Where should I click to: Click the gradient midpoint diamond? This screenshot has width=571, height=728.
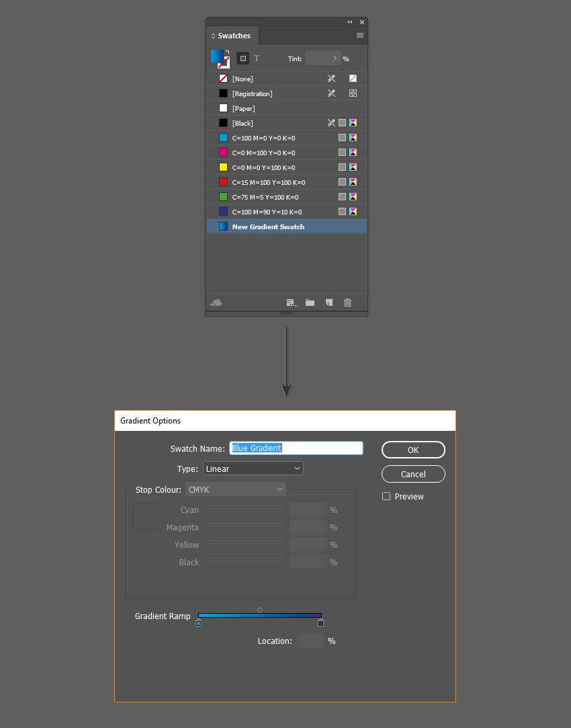coord(260,610)
